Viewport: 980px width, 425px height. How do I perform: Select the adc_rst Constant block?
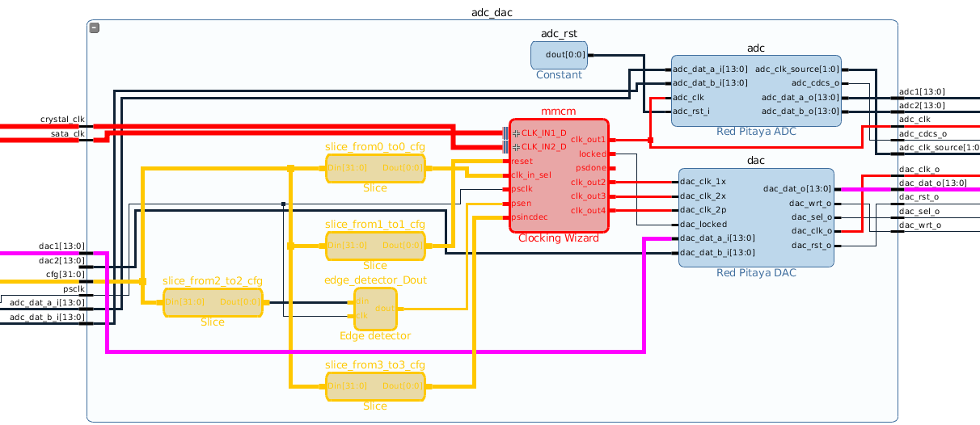click(559, 55)
